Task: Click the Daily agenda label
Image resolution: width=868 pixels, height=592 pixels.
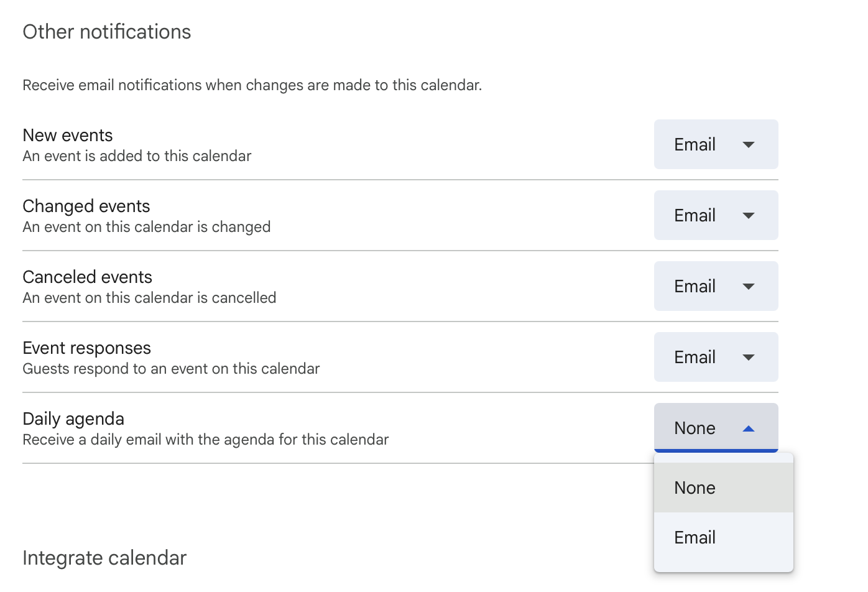Action: tap(73, 419)
